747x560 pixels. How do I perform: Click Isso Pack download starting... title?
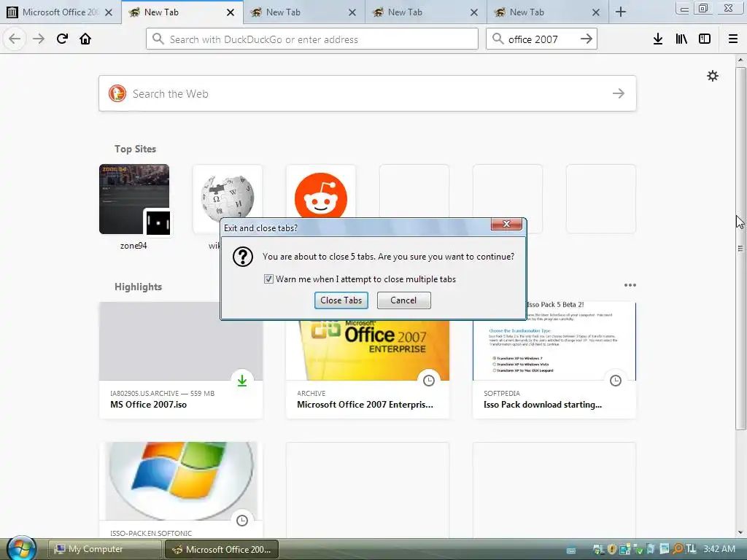(543, 405)
